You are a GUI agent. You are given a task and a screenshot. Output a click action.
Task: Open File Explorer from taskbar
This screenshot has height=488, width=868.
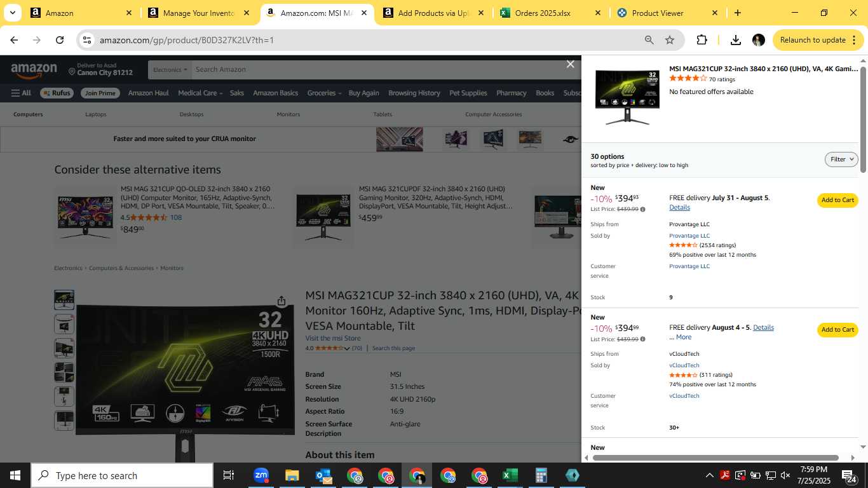point(292,475)
